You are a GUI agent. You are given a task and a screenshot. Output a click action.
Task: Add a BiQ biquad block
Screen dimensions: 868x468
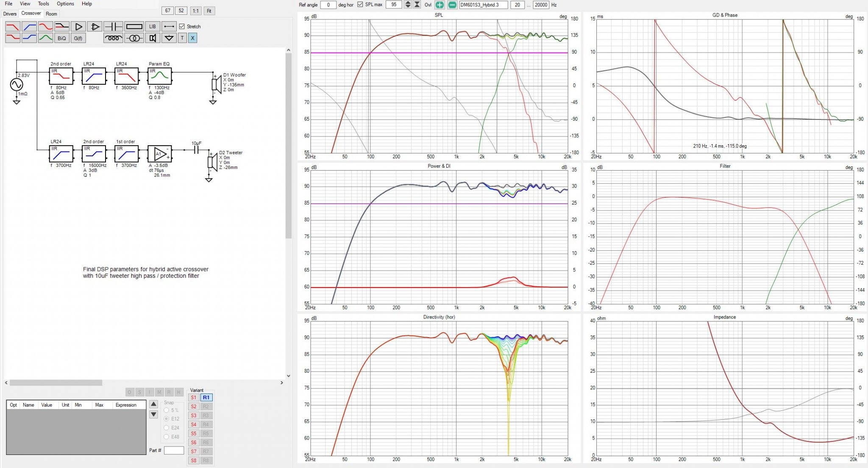tap(62, 38)
